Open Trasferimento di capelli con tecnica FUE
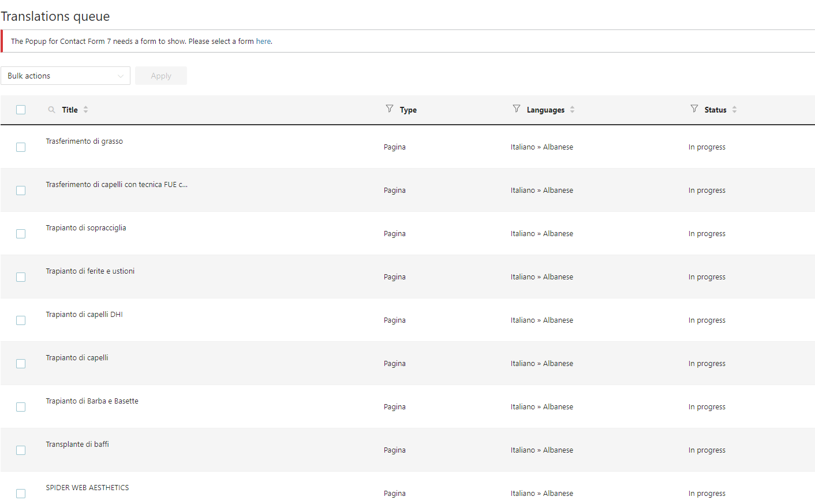The height and width of the screenshot is (504, 815). [x=117, y=185]
